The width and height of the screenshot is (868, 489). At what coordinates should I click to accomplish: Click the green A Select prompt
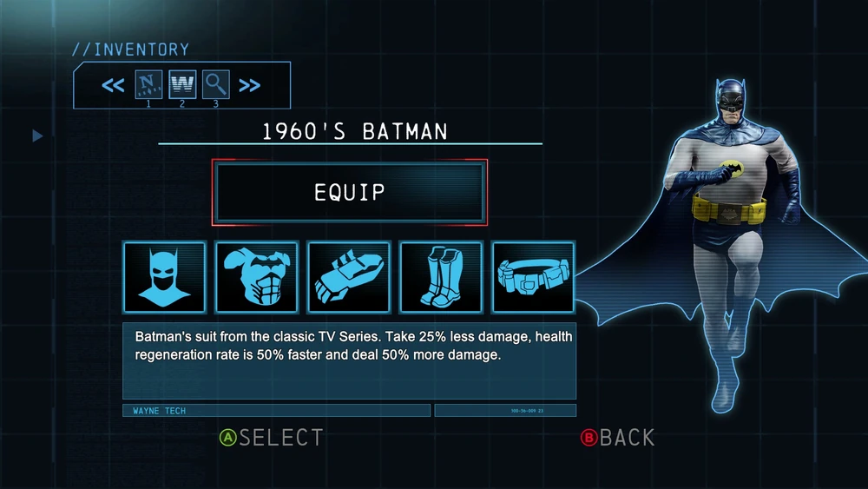(x=271, y=438)
